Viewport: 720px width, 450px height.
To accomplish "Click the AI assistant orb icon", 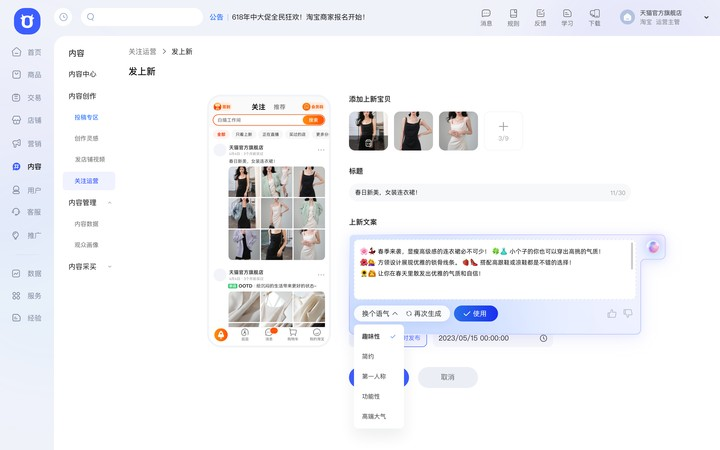I will [x=653, y=247].
